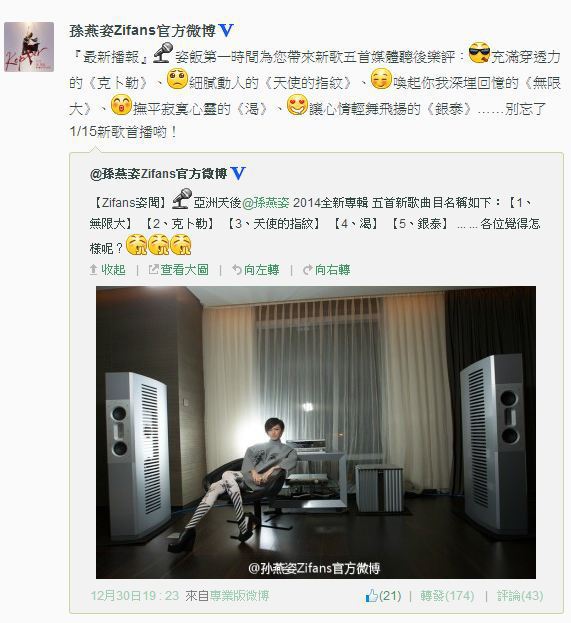Click the clockwise rotate arrow icon
Viewport: 571px width, 623px height.
click(x=308, y=270)
